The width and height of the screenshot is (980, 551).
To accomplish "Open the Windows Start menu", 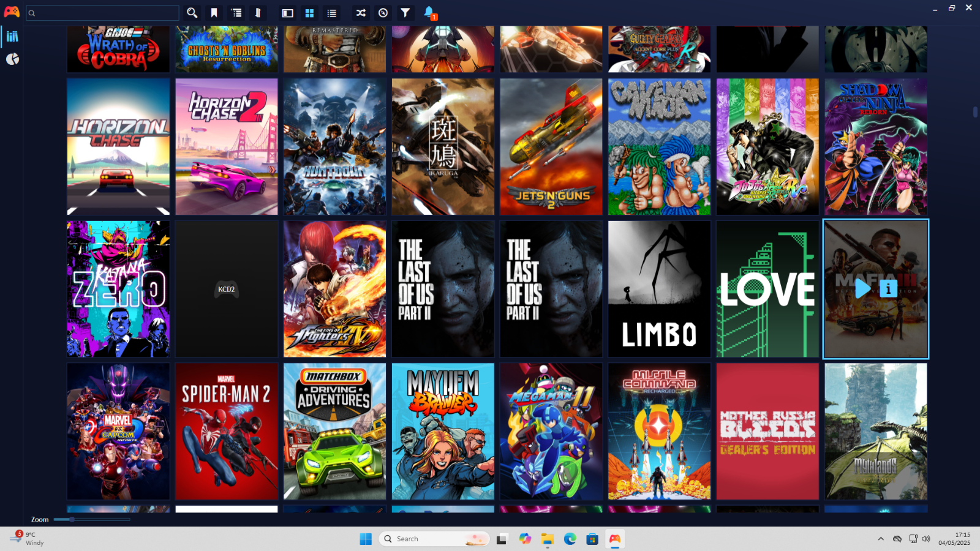I will (366, 539).
